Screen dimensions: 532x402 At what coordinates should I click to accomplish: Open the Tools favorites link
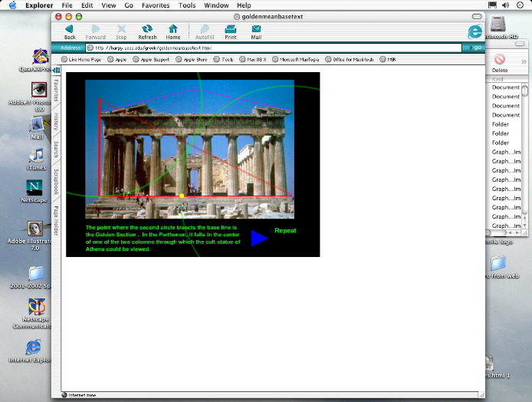(223, 59)
